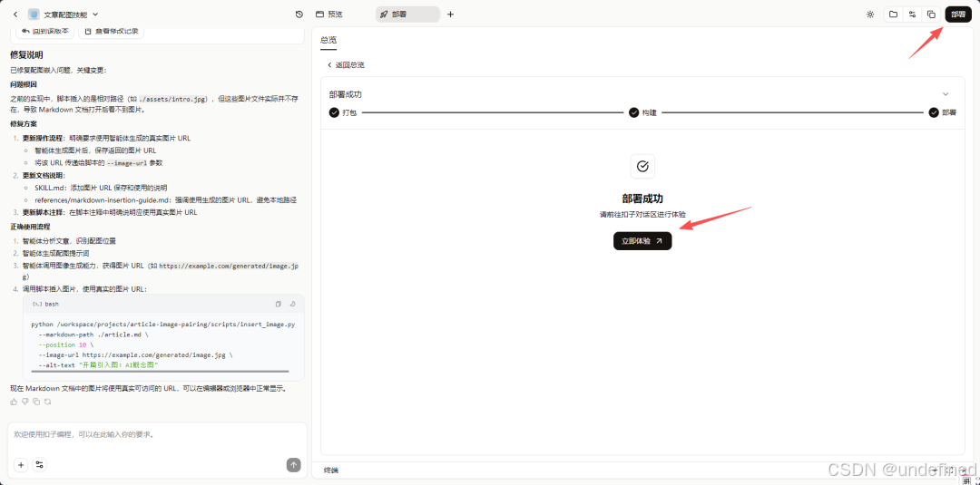Screen dimensions: 980x485
Task: Click the plus attachment button in chat
Action: tap(21, 465)
